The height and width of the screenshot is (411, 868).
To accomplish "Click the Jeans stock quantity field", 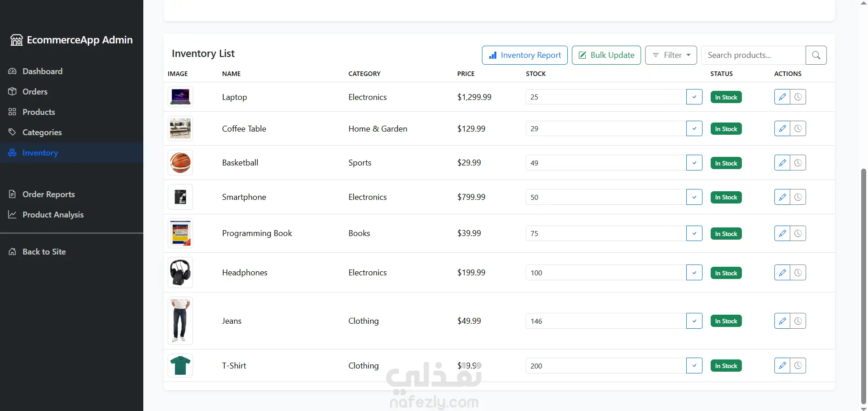I will click(x=606, y=321).
